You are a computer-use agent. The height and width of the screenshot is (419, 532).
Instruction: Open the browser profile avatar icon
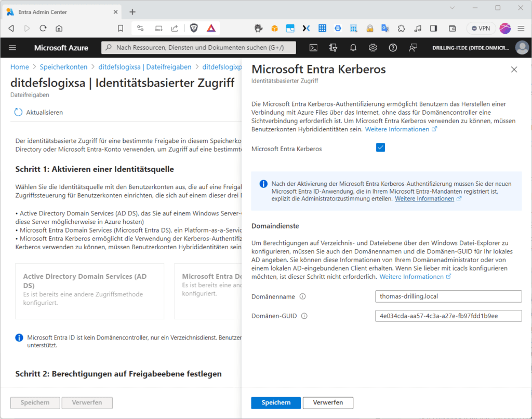tap(505, 29)
